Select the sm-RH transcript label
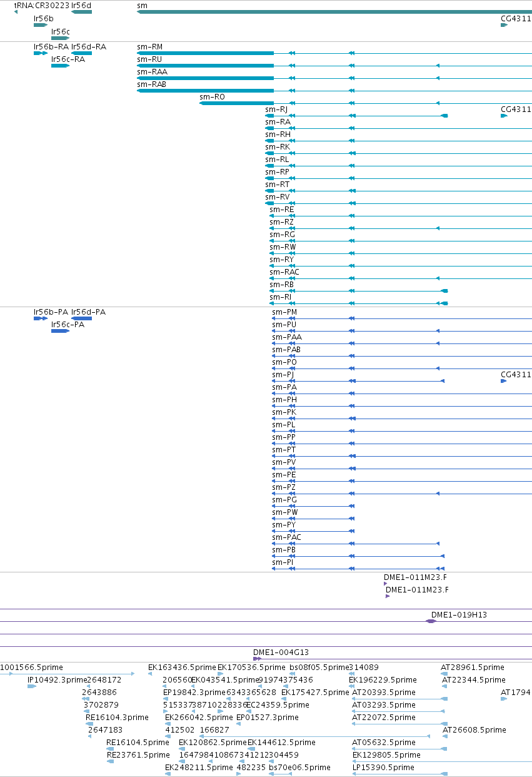Viewport: 532px width, 777px height. [278, 134]
